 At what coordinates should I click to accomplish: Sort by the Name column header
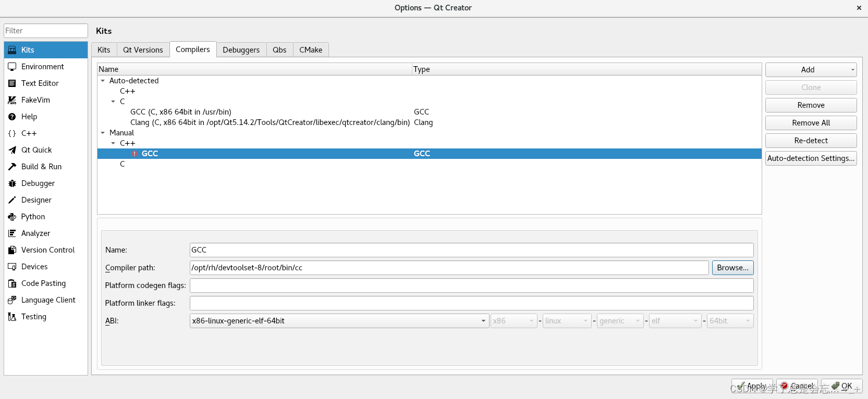point(254,69)
